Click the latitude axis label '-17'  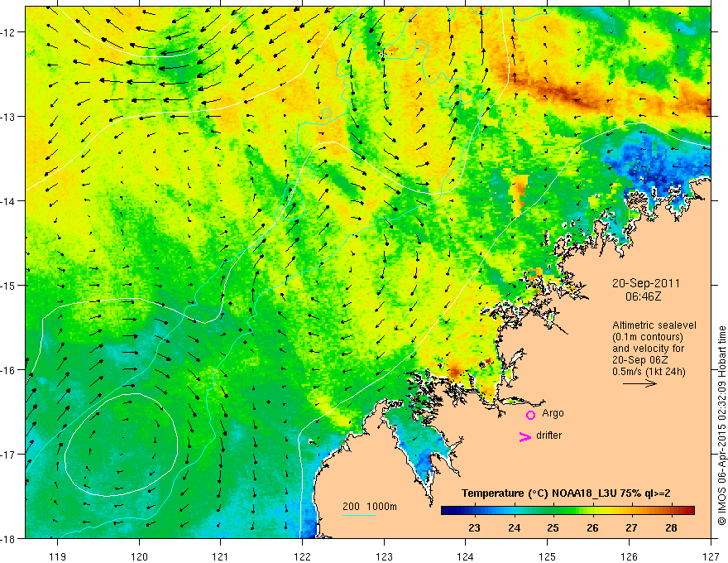(9, 454)
